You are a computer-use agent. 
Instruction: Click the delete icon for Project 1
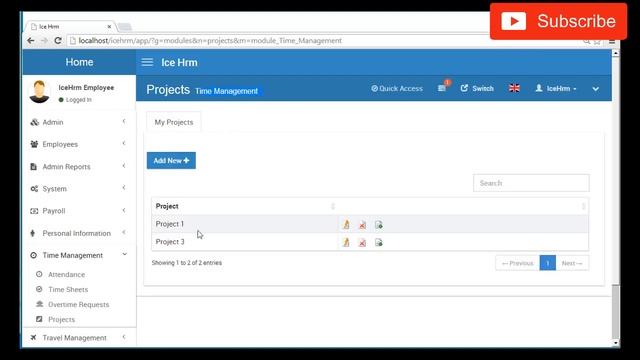point(362,224)
